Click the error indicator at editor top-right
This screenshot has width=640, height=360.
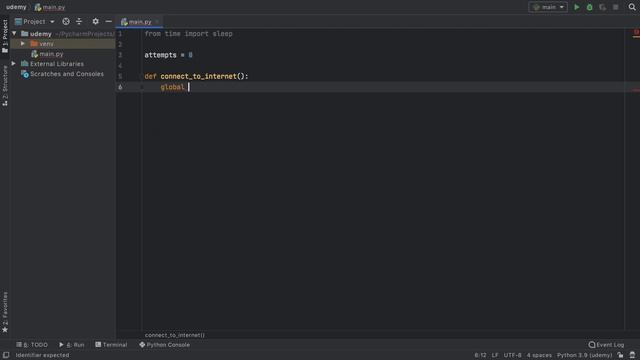tap(636, 33)
